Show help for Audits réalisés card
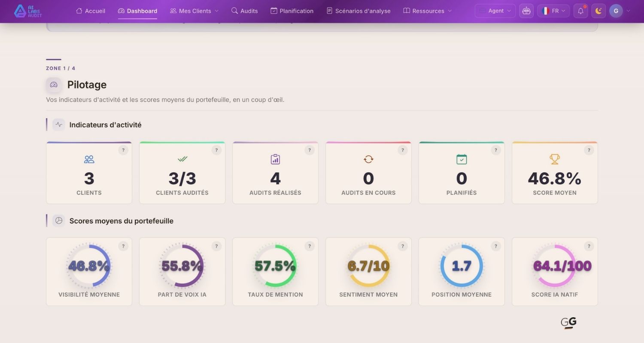Screen dimensions: 644x343 tap(310, 150)
